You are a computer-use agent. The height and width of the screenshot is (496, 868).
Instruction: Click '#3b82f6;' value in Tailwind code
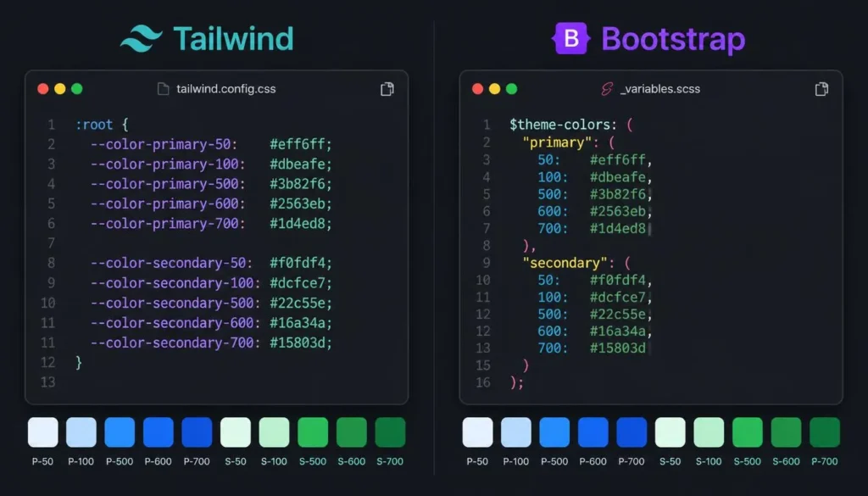(x=301, y=184)
